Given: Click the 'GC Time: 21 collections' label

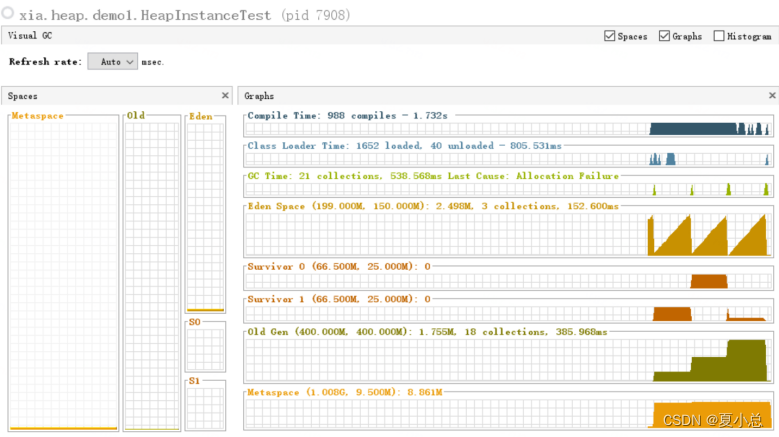Looking at the screenshot, I should pyautogui.click(x=315, y=176).
